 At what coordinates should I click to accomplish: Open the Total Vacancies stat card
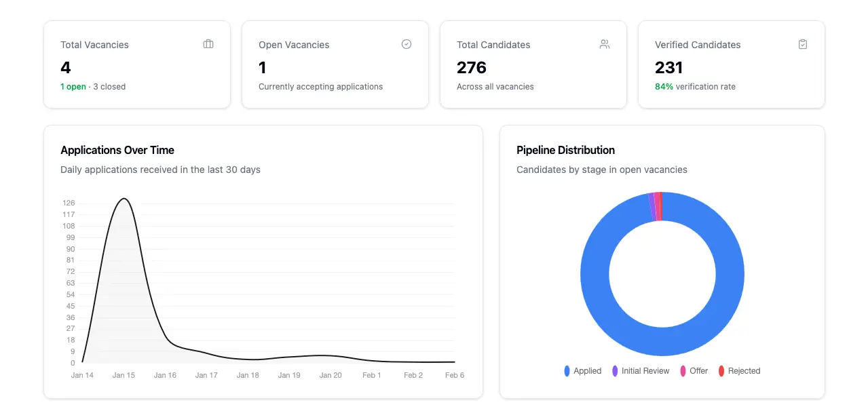pos(136,64)
